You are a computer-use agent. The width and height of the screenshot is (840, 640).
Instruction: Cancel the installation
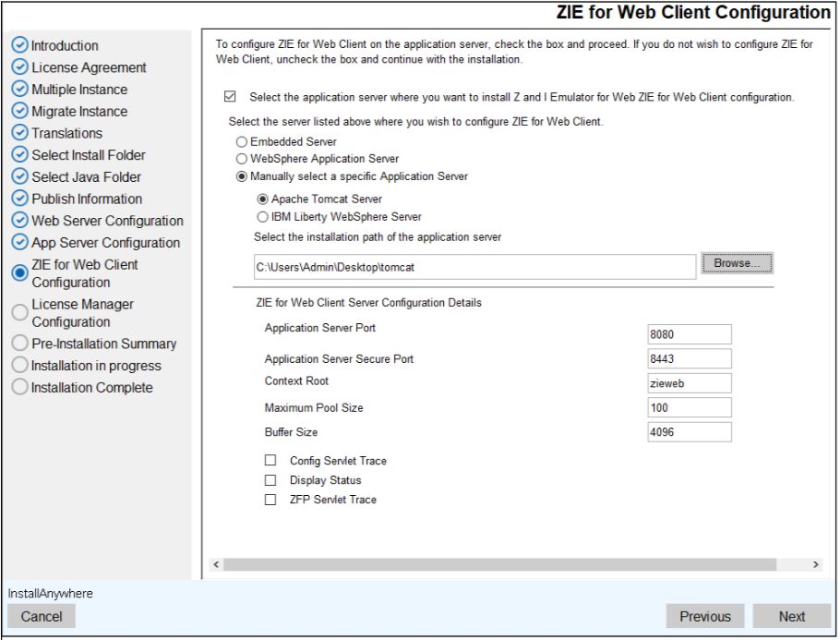click(42, 616)
